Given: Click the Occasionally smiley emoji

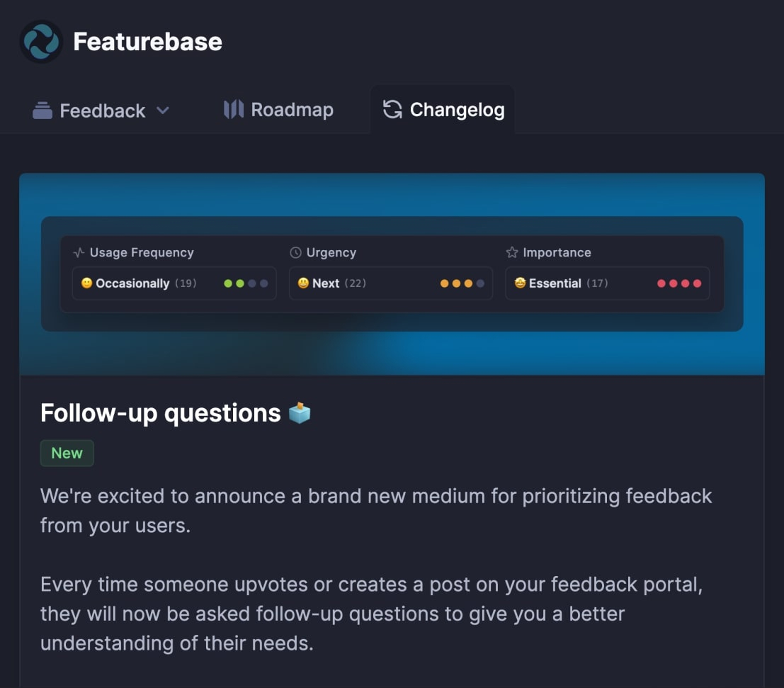Looking at the screenshot, I should tap(86, 283).
